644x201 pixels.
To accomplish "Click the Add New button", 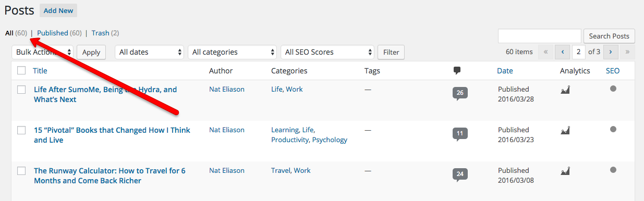I will [x=58, y=10].
